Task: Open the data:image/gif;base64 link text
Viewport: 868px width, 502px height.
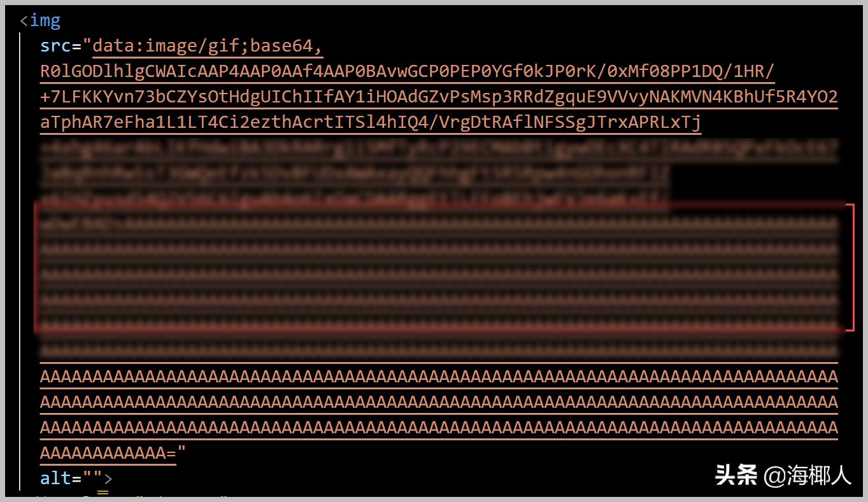Action: pos(208,46)
